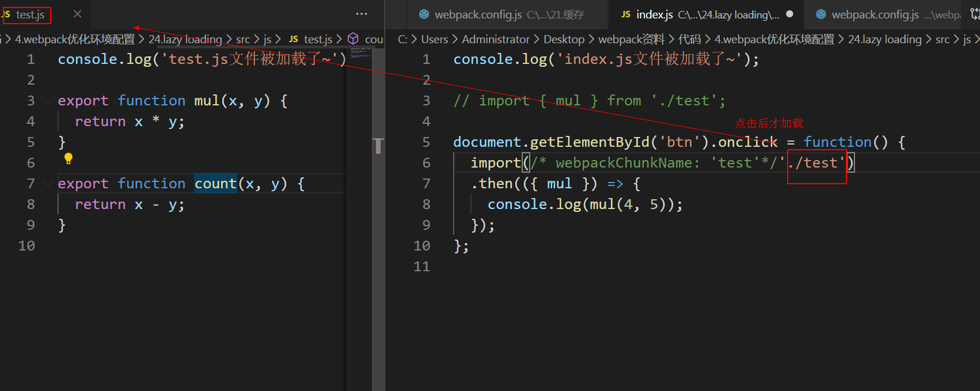Click the lightbulb quick-fix icon
Screen dimensions: 980x391
point(69,158)
